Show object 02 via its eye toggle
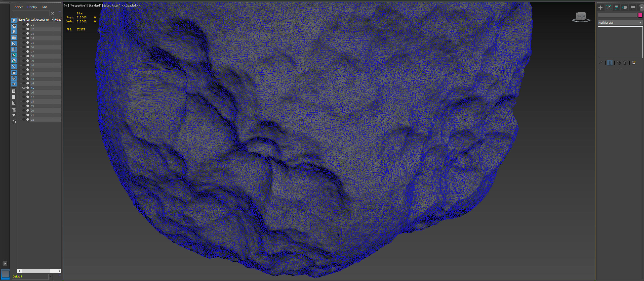Screen dimensions: 644x281 pyautogui.click(x=24, y=29)
